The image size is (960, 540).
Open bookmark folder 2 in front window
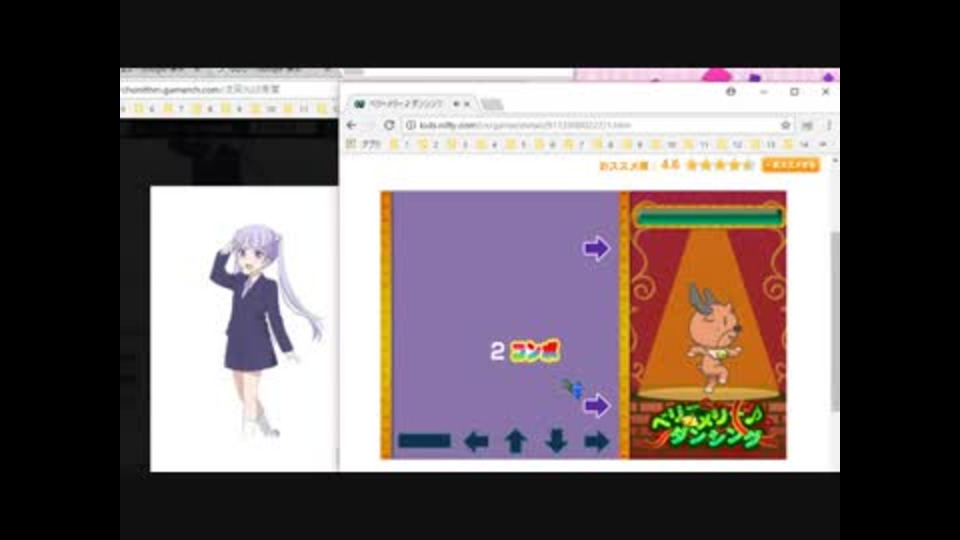tap(428, 144)
